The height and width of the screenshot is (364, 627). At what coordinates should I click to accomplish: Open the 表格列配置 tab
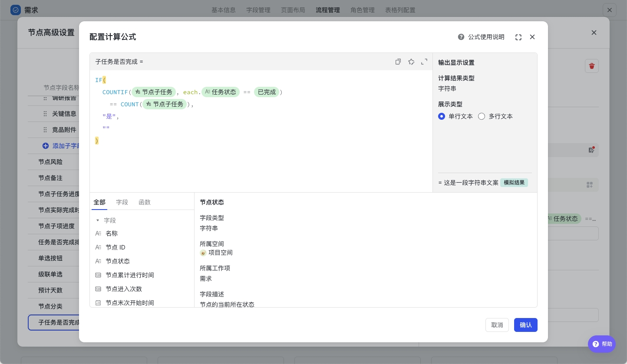pos(400,10)
